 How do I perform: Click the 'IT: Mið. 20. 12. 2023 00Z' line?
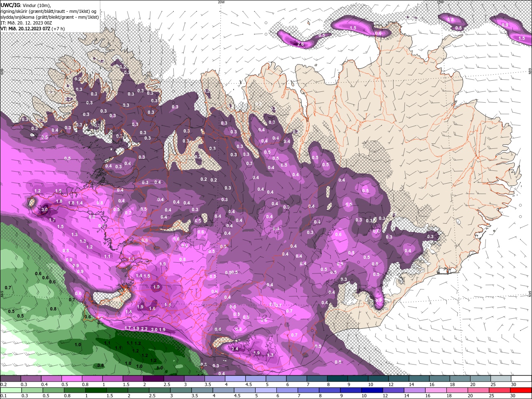pos(27,23)
